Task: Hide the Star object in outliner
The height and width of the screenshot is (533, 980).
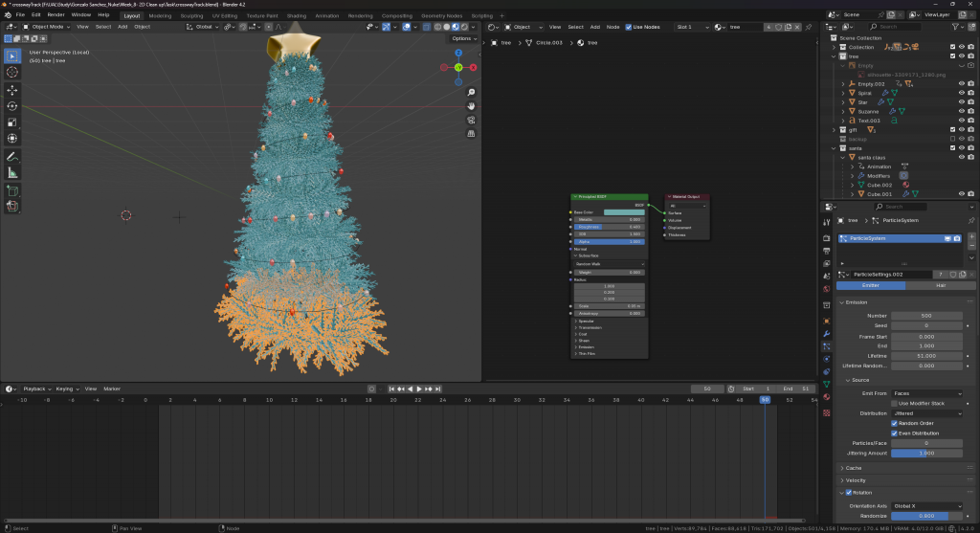Action: 961,101
